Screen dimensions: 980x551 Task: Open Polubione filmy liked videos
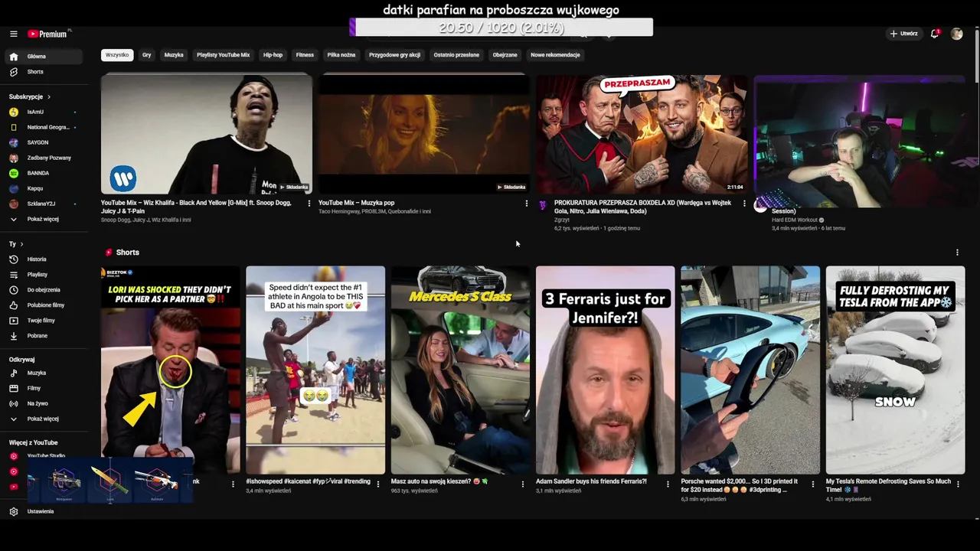click(45, 305)
